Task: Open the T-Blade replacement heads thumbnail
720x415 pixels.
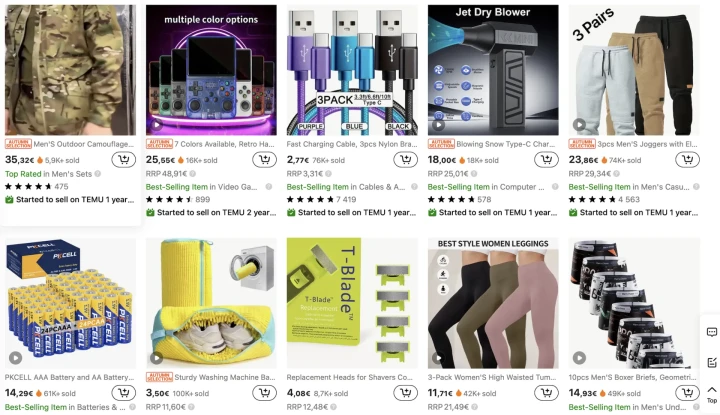Action: (x=352, y=303)
